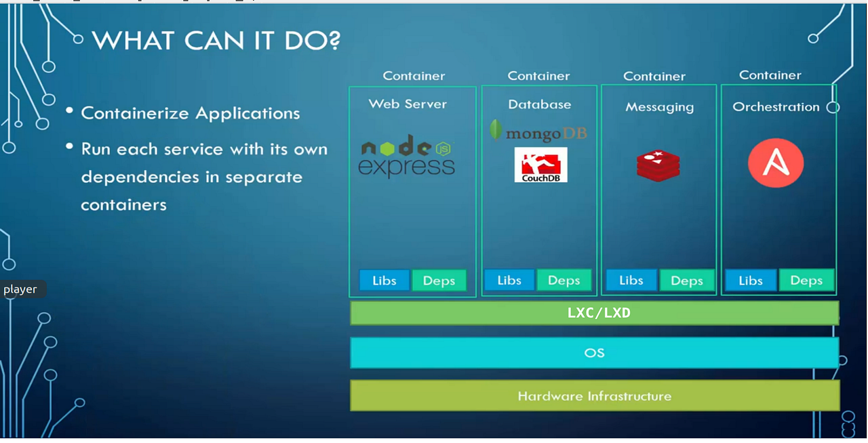Toggle Libs in the Web Server container

(x=384, y=280)
